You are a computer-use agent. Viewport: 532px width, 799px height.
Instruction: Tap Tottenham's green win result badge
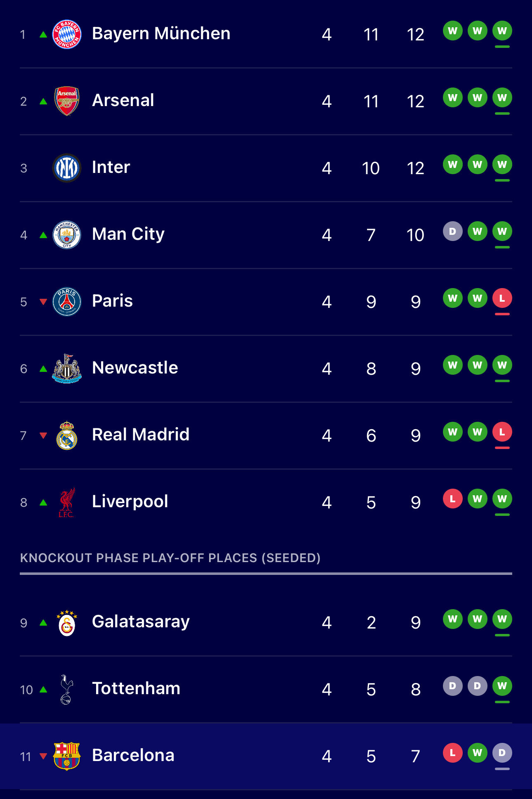point(502,686)
